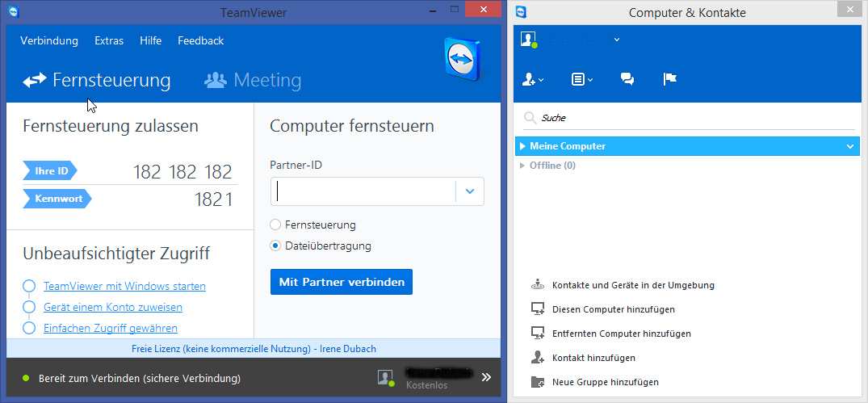The width and height of the screenshot is (868, 403).
Task: Click profile avatar in Computer & Kontakte
Action: [x=529, y=40]
